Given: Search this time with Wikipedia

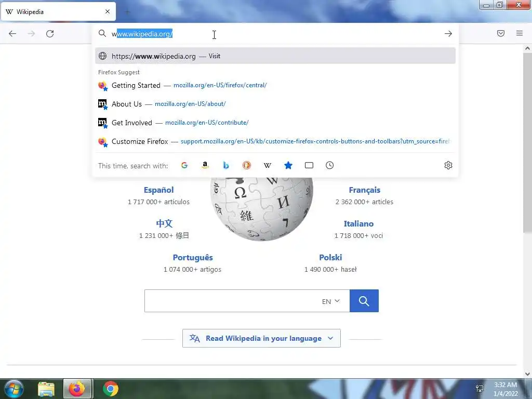Looking at the screenshot, I should [x=268, y=165].
